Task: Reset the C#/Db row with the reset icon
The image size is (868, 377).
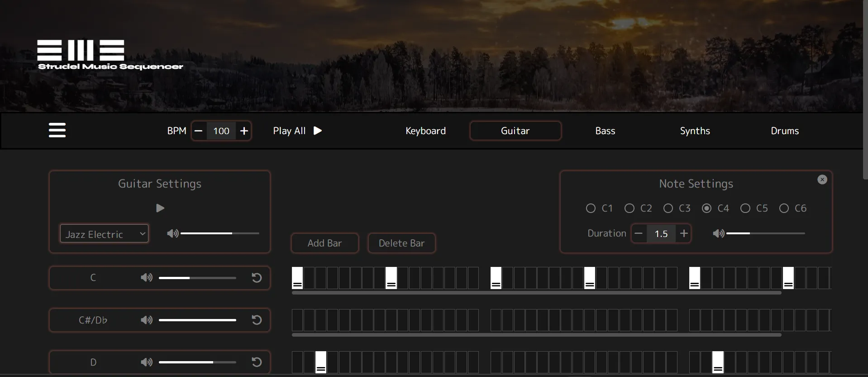Action: coord(257,320)
